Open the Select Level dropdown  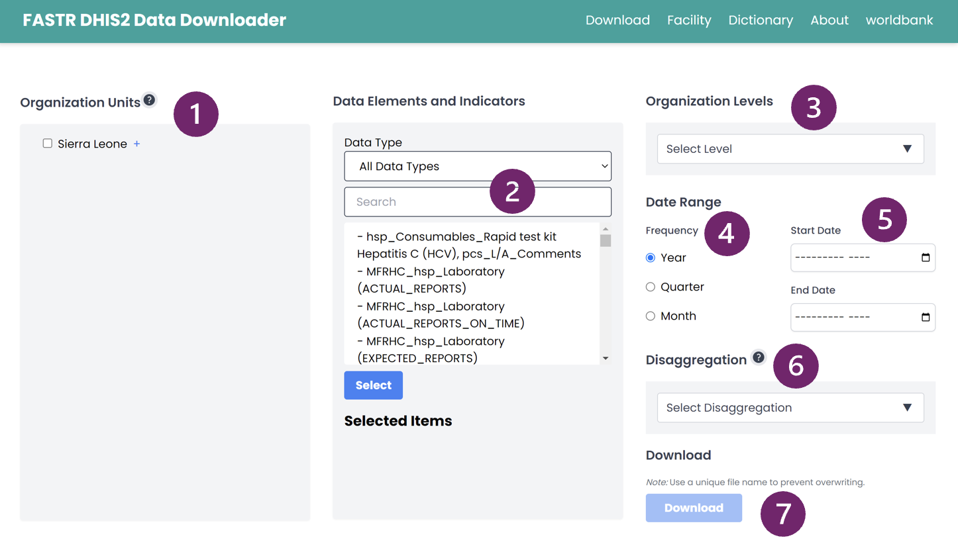coord(790,149)
